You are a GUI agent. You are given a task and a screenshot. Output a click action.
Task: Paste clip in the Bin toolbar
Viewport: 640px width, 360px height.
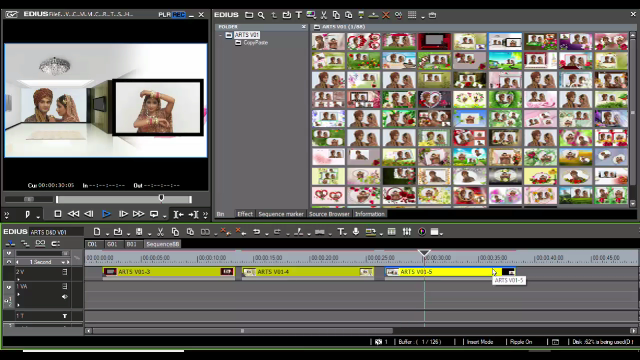pos(349,15)
